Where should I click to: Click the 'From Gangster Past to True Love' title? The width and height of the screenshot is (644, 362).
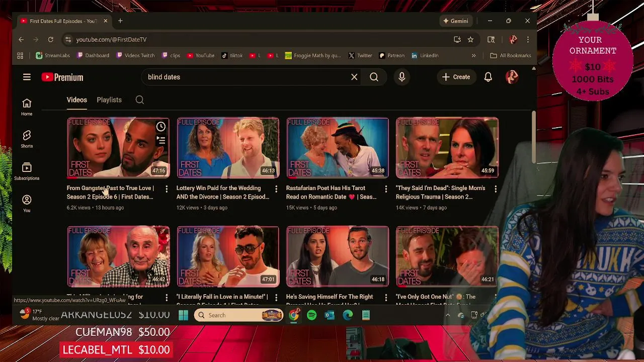pyautogui.click(x=110, y=192)
